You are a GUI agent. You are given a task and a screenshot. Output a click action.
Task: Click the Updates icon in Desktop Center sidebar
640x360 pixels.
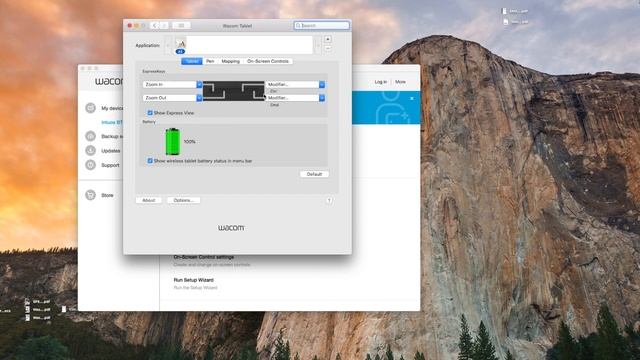tap(91, 151)
